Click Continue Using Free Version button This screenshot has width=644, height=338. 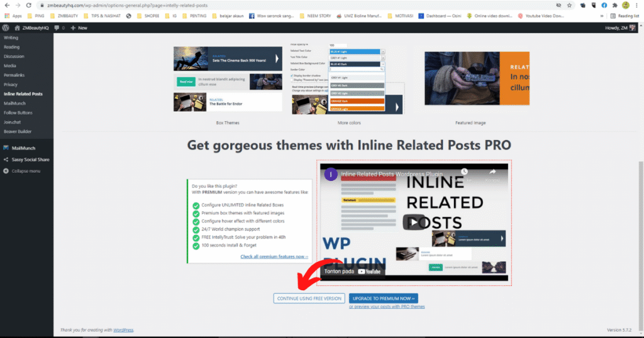309,298
